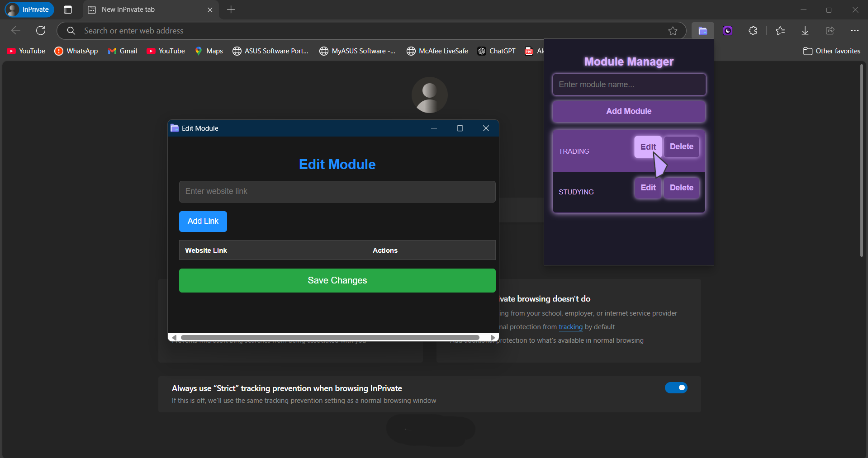Click the tracking hyperlink
Image resolution: width=868 pixels, height=458 pixels.
570,326
